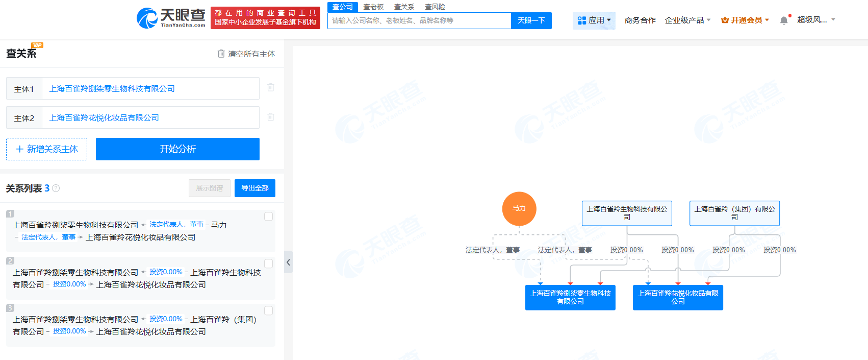868x360 pixels.
Task: Click the 天眼一下 search button
Action: [x=531, y=20]
